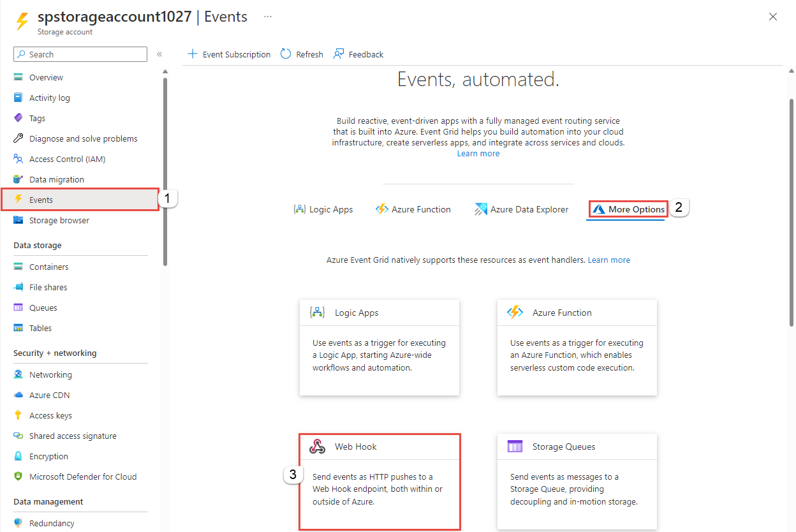
Task: Click the File shares icon
Action: click(x=18, y=287)
